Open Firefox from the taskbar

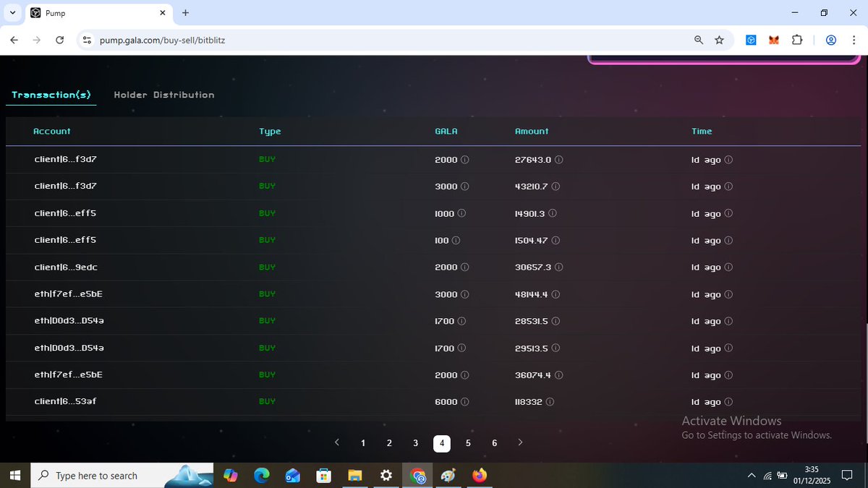pyautogui.click(x=480, y=476)
